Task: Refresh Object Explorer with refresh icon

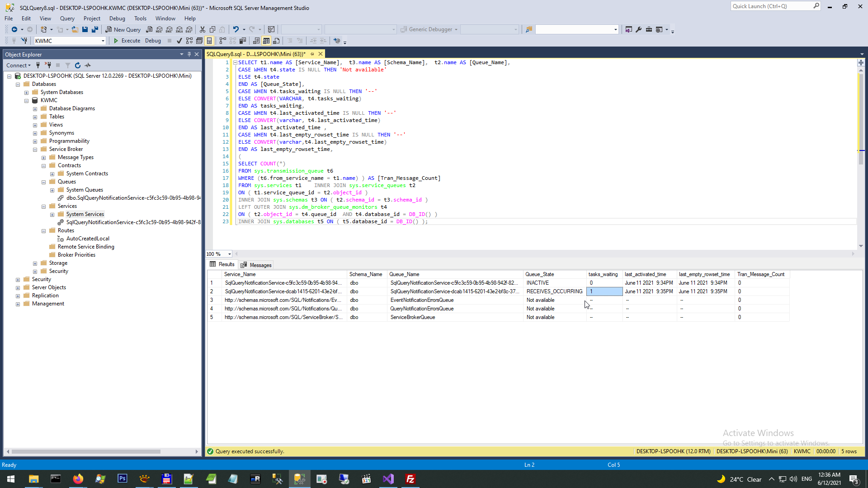Action: click(78, 66)
